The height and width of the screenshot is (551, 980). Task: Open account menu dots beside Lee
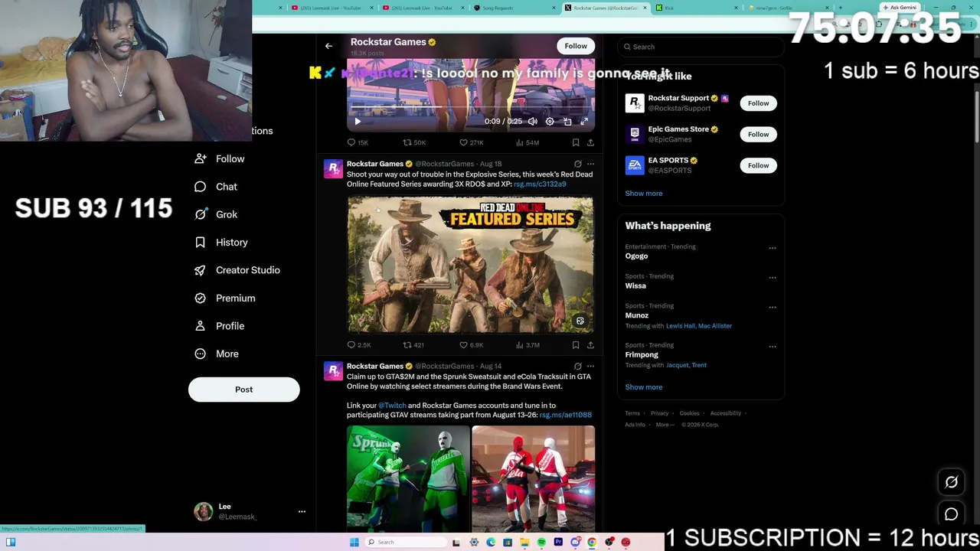click(302, 511)
